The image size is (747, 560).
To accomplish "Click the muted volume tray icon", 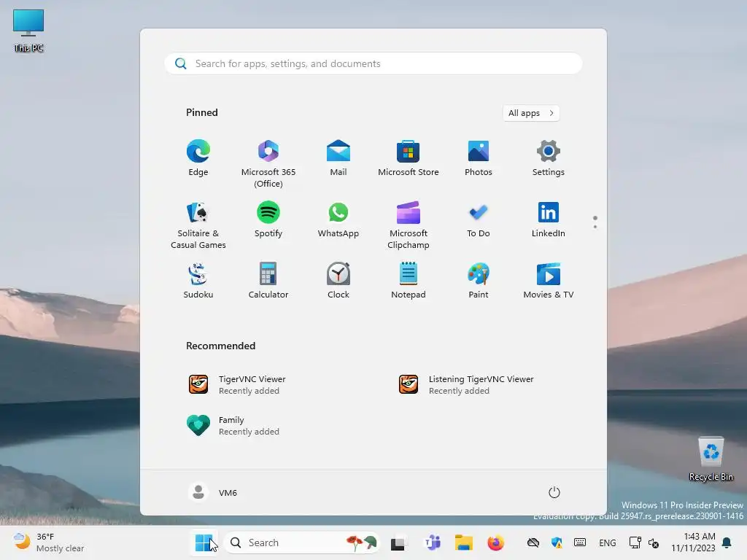I will tap(654, 542).
